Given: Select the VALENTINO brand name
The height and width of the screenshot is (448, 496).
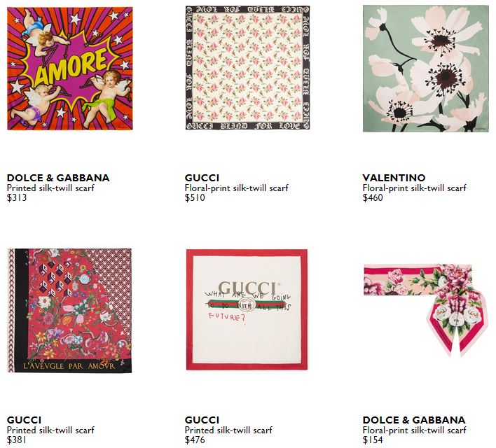Looking at the screenshot, I should pyautogui.click(x=394, y=178).
